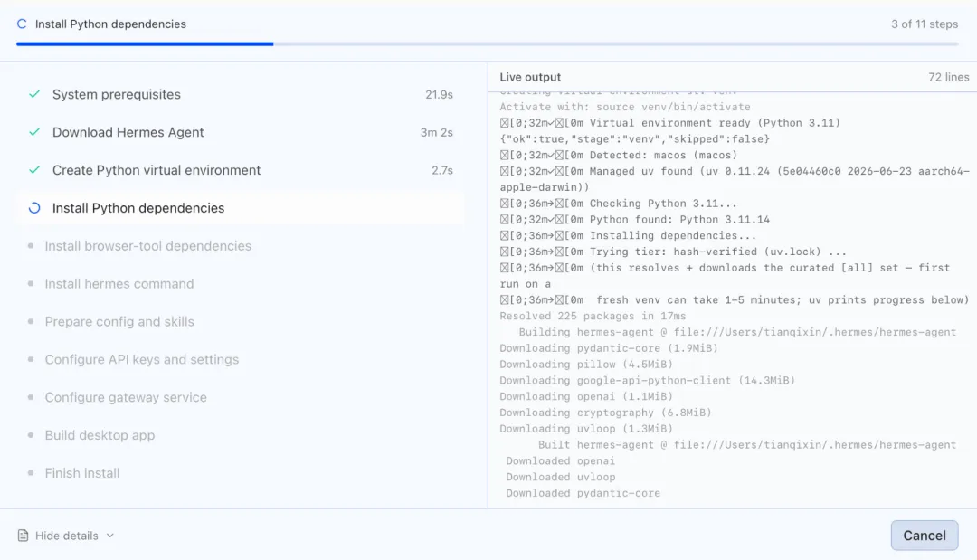Click the log line Detected: macos (macos)
Viewport: 977px width, 560px height.
coord(619,155)
